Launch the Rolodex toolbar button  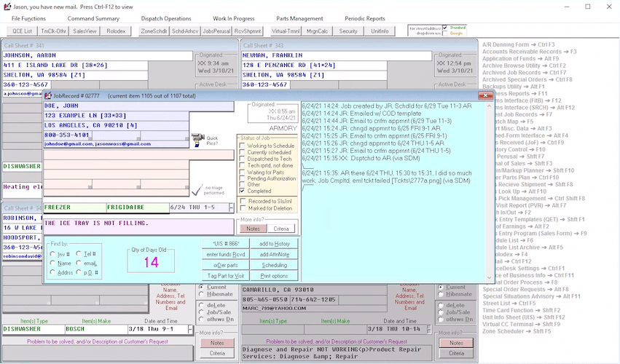coord(116,31)
